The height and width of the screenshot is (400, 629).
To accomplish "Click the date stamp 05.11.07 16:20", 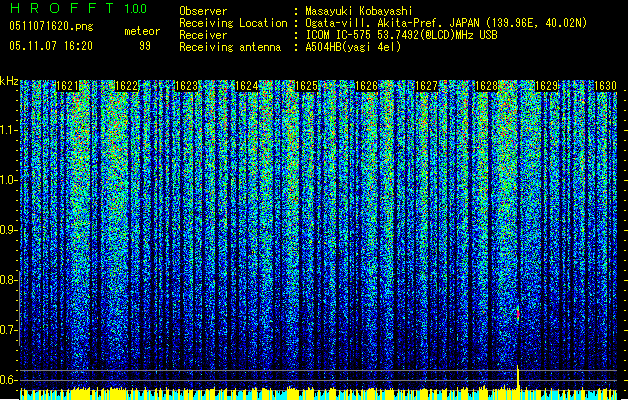I will [x=51, y=46].
